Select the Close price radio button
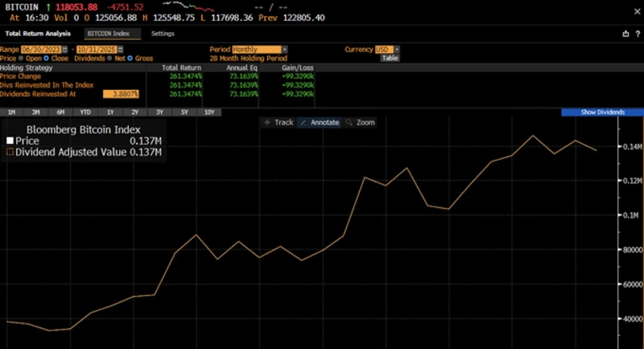The height and width of the screenshot is (349, 644). point(48,58)
